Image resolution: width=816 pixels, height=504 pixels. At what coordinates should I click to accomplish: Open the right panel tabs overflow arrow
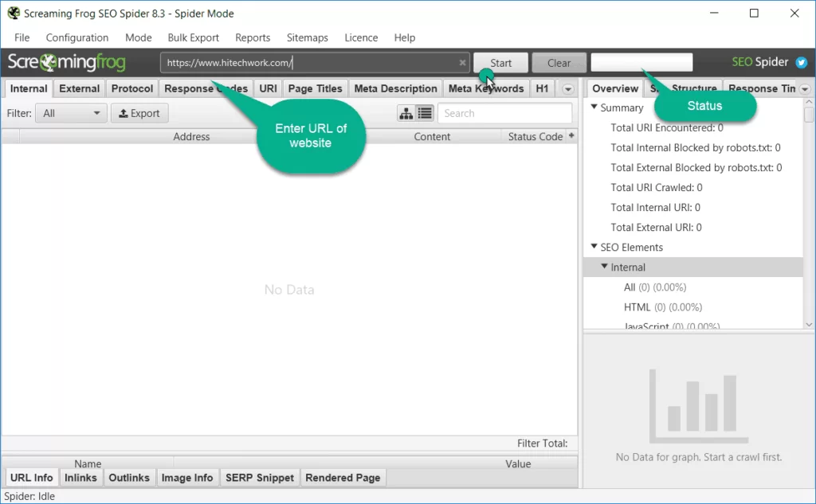tap(805, 89)
